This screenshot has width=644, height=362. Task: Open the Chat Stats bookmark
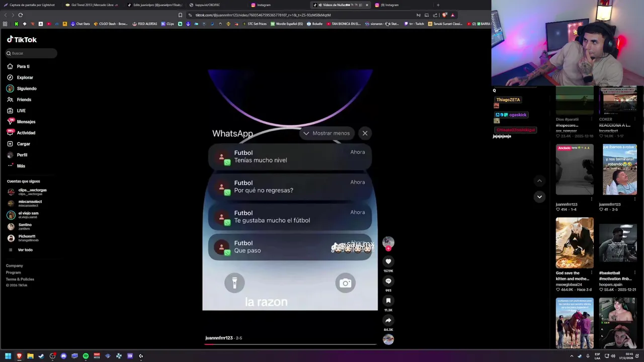click(x=80, y=24)
